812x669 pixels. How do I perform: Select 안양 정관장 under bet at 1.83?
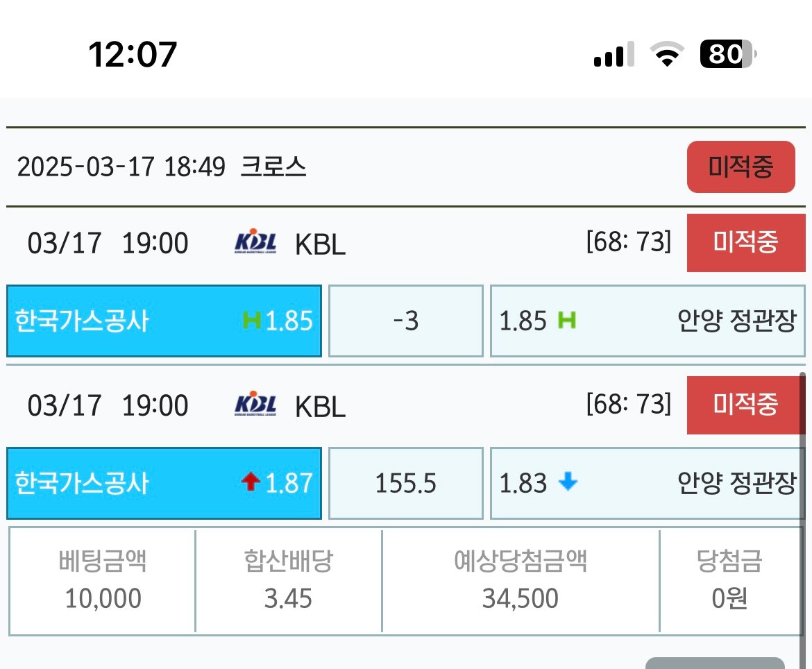point(647,483)
